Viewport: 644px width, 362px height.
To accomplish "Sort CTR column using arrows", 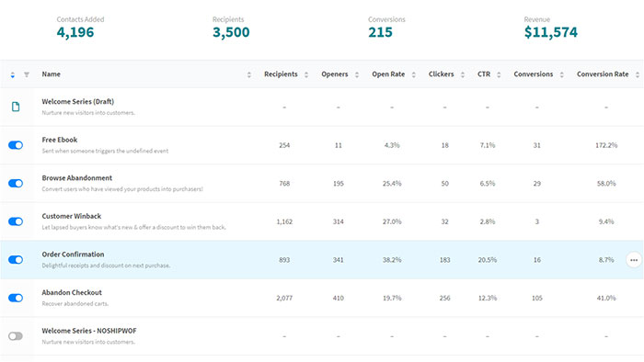I will coord(499,74).
